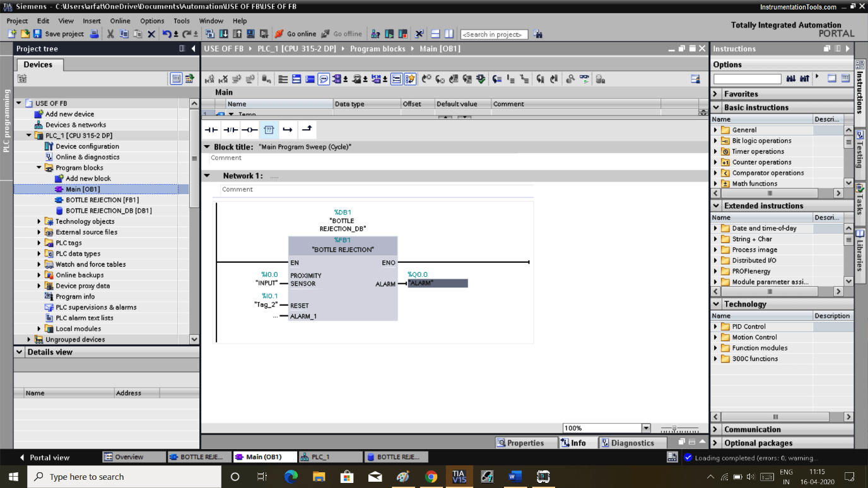Screen dimensions: 868x488
Task: Click the Print icon in main toolbar
Action: point(94,34)
